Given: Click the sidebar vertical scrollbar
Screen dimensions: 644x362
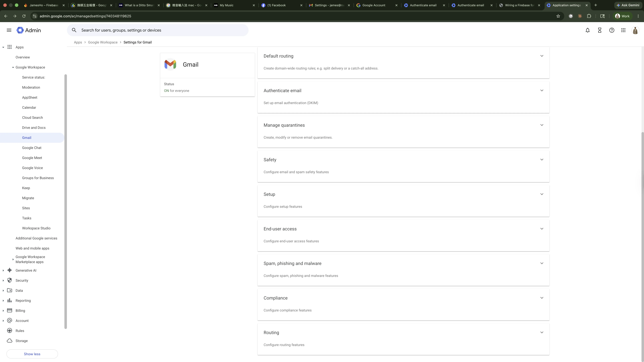Looking at the screenshot, I should pyautogui.click(x=66, y=201).
